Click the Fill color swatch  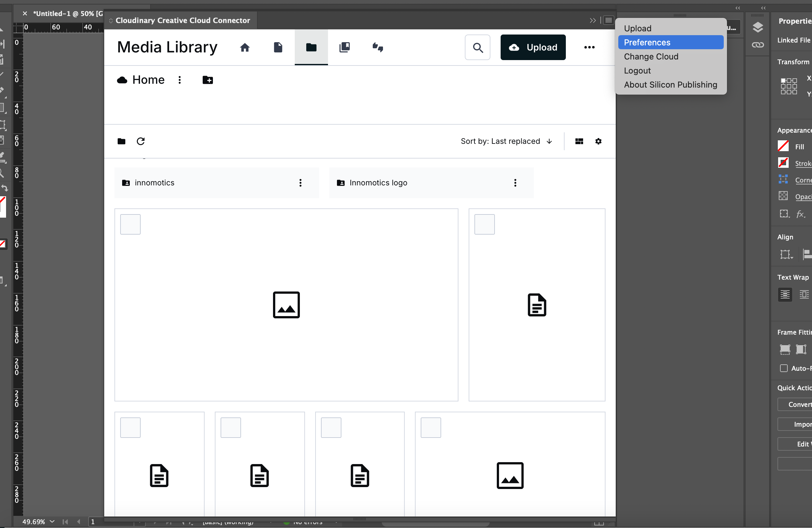[x=783, y=146]
